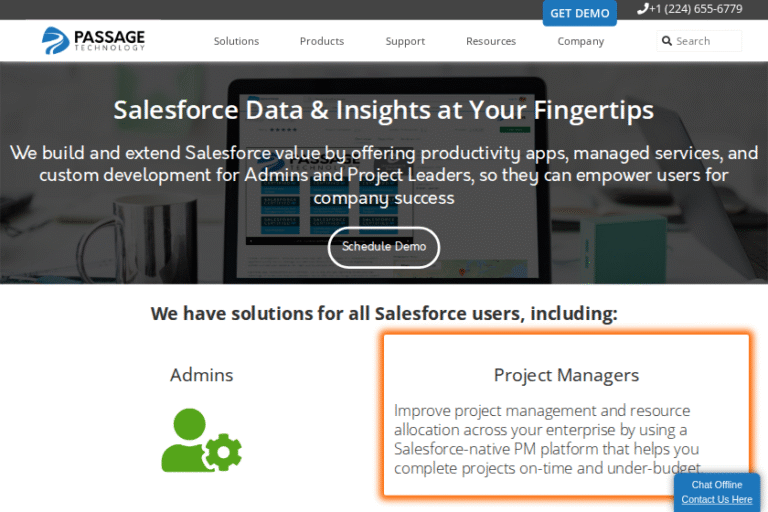Open the Company menu

click(x=580, y=41)
